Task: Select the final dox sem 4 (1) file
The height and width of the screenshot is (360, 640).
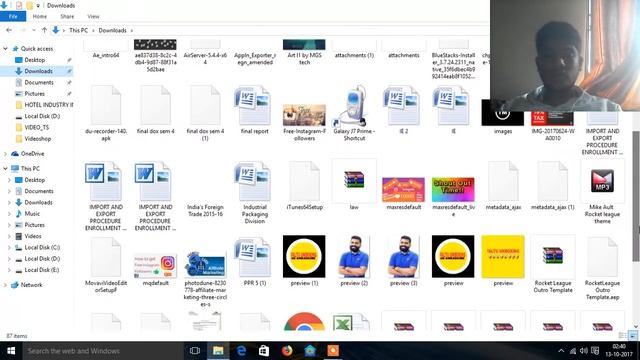Action: (205, 105)
